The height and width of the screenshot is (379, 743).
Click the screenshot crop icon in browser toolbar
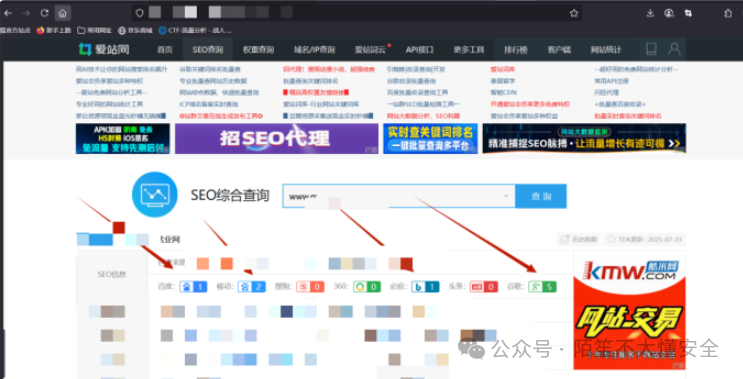pyautogui.click(x=688, y=13)
